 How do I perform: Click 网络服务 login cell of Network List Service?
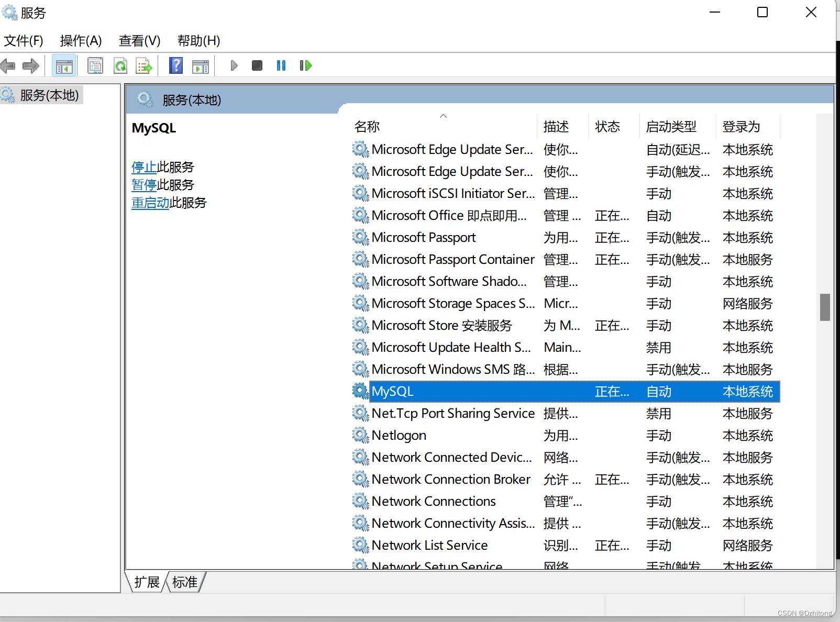click(x=748, y=545)
